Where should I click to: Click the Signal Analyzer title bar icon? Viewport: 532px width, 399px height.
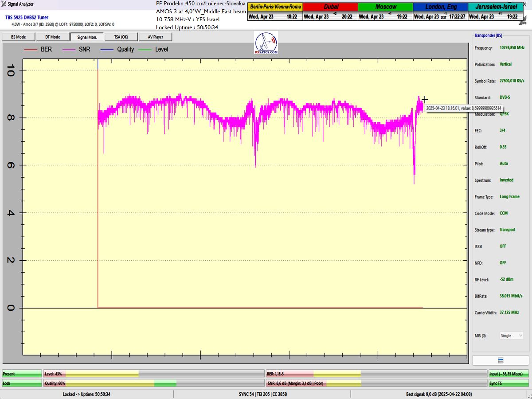(x=4, y=4)
